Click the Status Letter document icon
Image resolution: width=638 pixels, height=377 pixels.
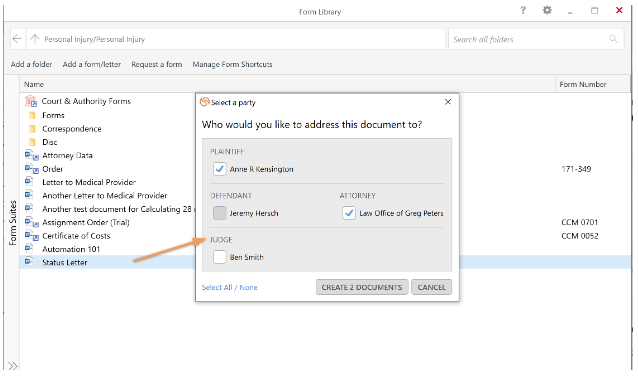click(x=29, y=262)
